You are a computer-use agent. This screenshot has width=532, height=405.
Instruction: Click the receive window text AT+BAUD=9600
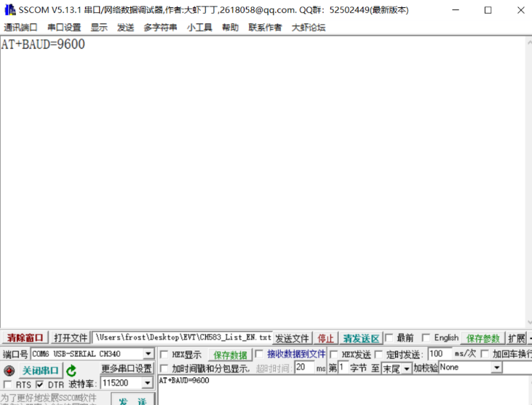43,44
